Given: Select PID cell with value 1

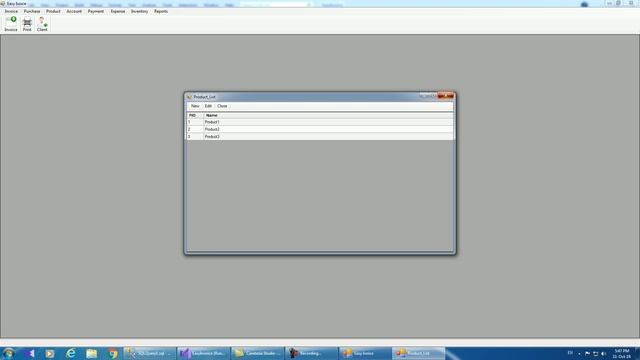Looking at the screenshot, I should coord(195,122).
